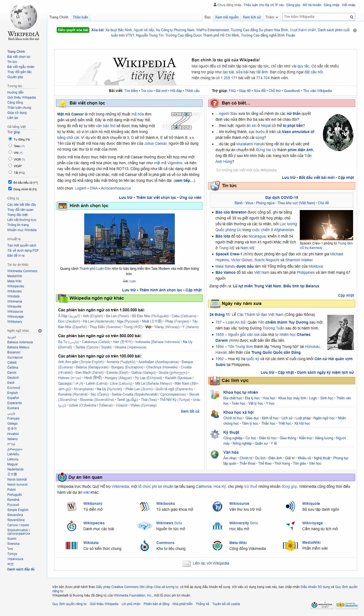The height and width of the screenshot is (616, 364).
Task: Open the Wikinews globe icon
Action: 144,526
